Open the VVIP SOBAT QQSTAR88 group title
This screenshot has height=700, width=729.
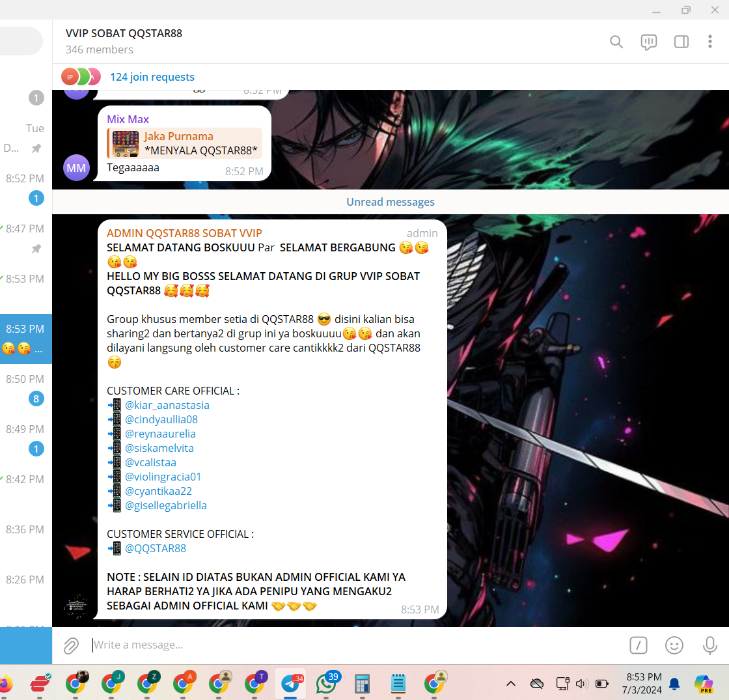124,33
